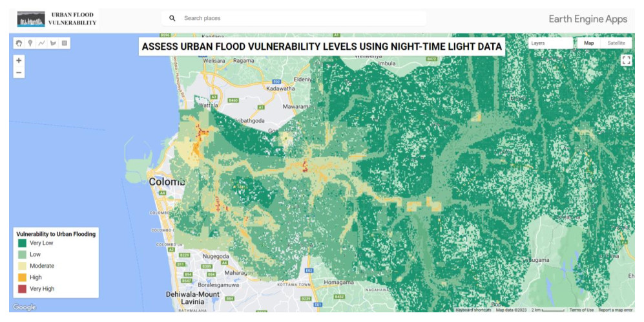Select the add marker tool

point(30,43)
